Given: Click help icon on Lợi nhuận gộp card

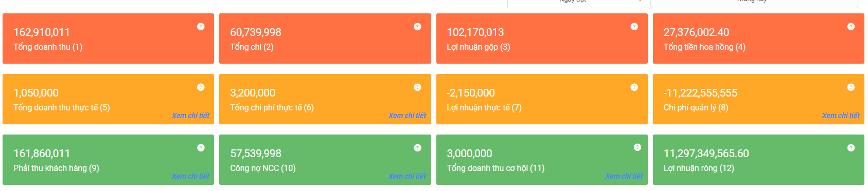Looking at the screenshot, I should (634, 27).
